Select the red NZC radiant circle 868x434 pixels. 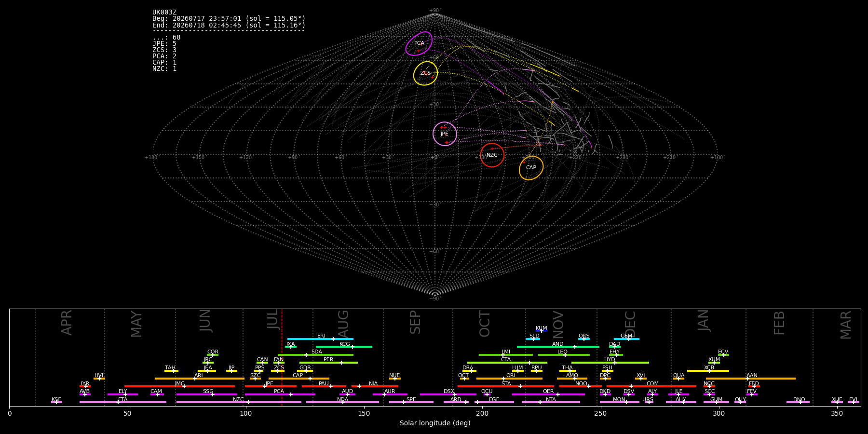(492, 155)
